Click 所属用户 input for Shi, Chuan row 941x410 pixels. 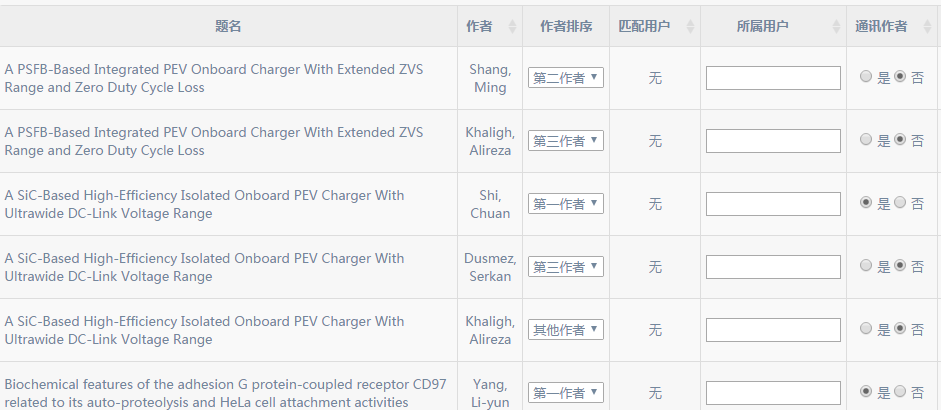coord(773,204)
